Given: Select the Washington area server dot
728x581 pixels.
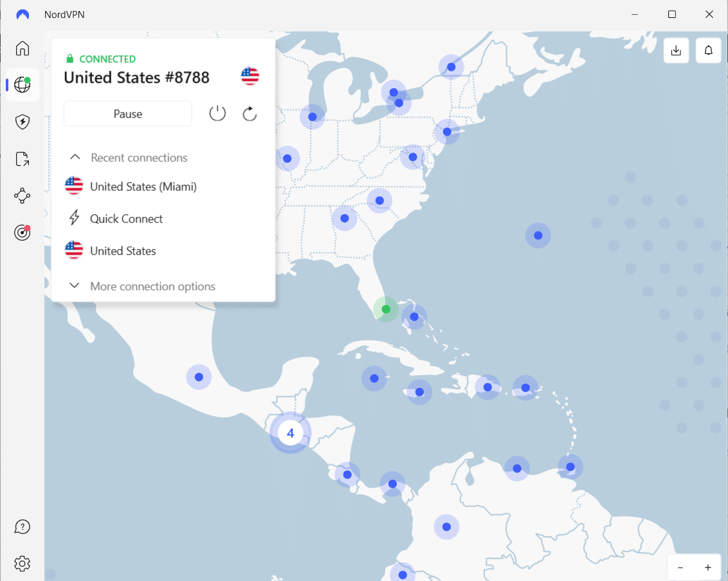Looking at the screenshot, I should pyautogui.click(x=413, y=157).
